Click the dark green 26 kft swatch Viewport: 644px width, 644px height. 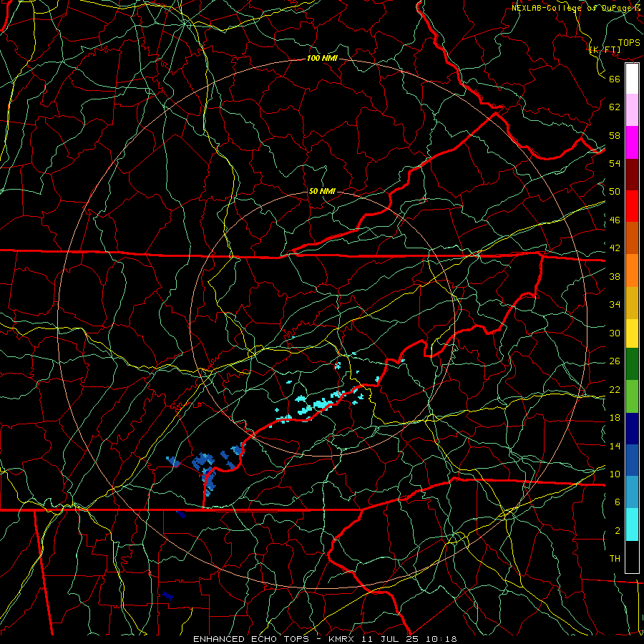[x=632, y=364]
